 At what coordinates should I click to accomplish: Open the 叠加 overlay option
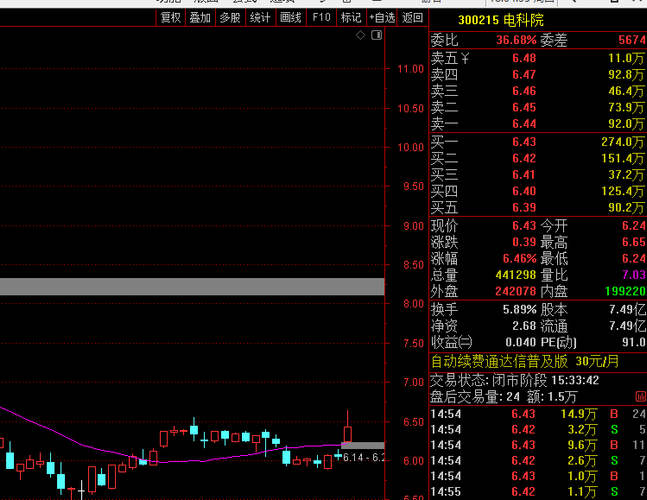(201, 18)
